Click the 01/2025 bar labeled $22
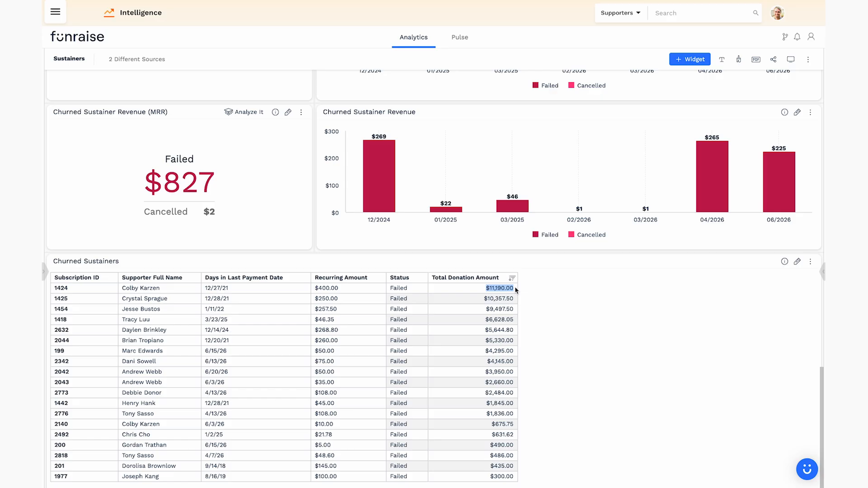The height and width of the screenshot is (488, 868). 445,209
